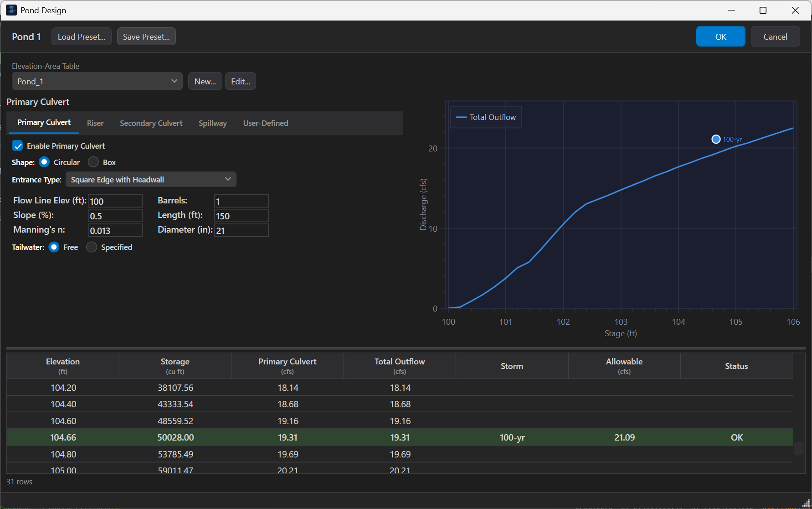Switch to the Riser tab
This screenshot has height=509, width=812.
click(x=95, y=123)
